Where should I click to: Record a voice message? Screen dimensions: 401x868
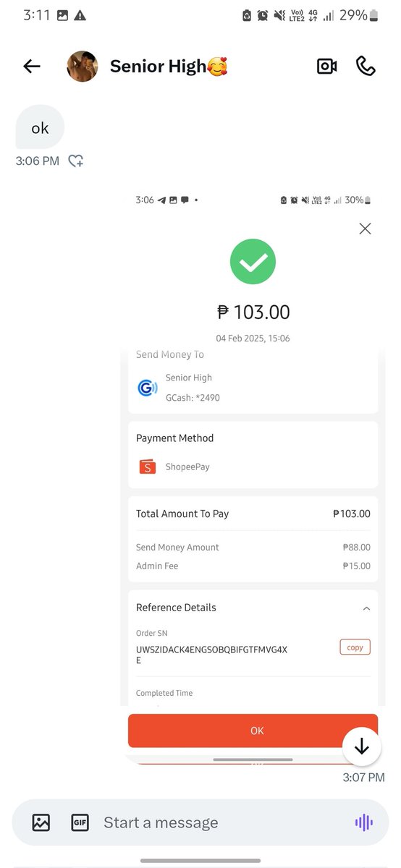(363, 822)
